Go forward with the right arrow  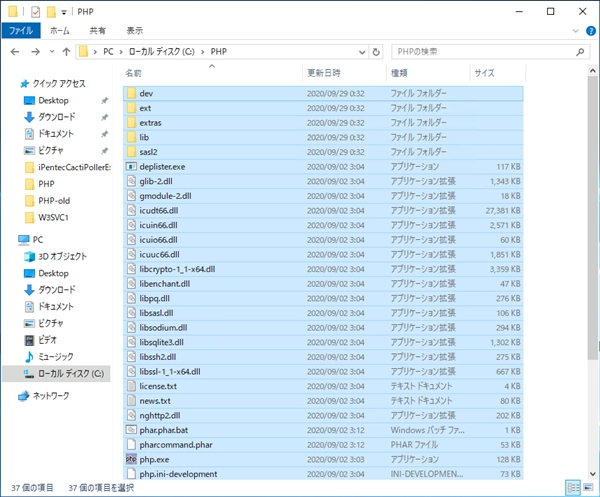coord(35,52)
